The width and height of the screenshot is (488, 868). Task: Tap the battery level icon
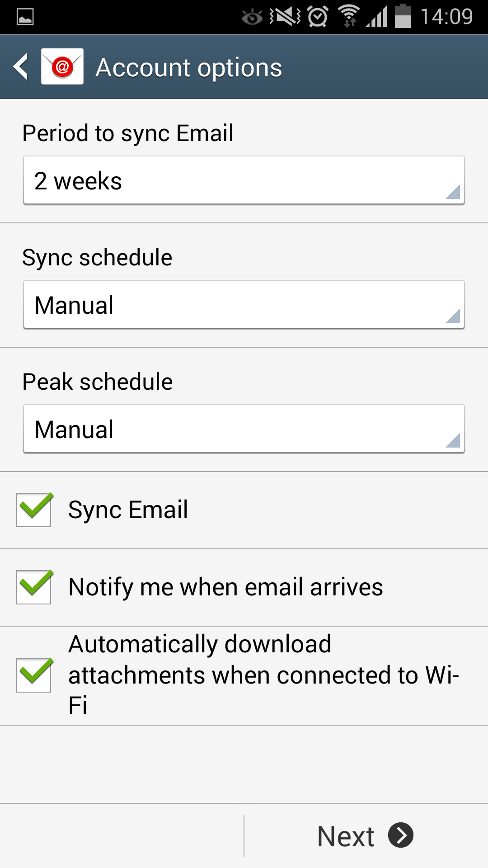coord(403,16)
